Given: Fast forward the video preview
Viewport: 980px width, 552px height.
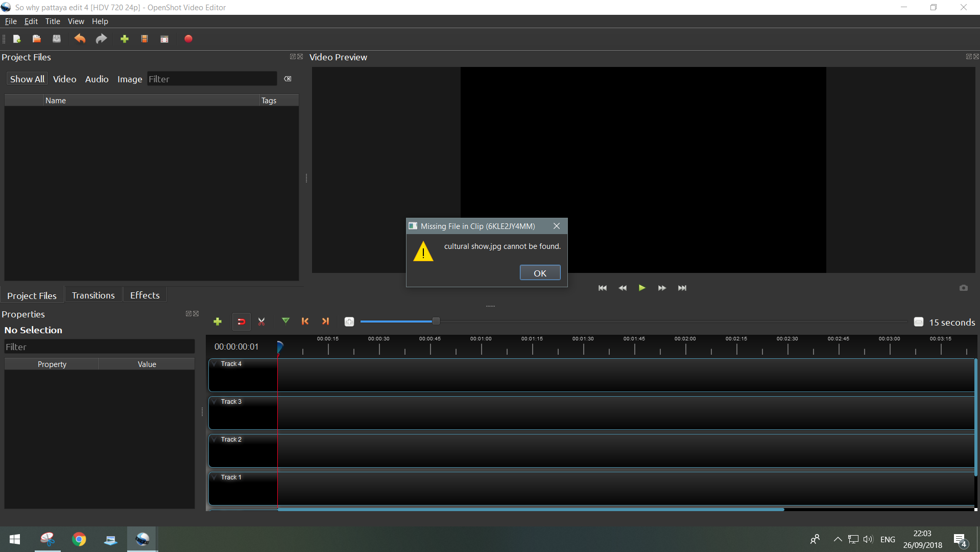Looking at the screenshot, I should tap(662, 288).
